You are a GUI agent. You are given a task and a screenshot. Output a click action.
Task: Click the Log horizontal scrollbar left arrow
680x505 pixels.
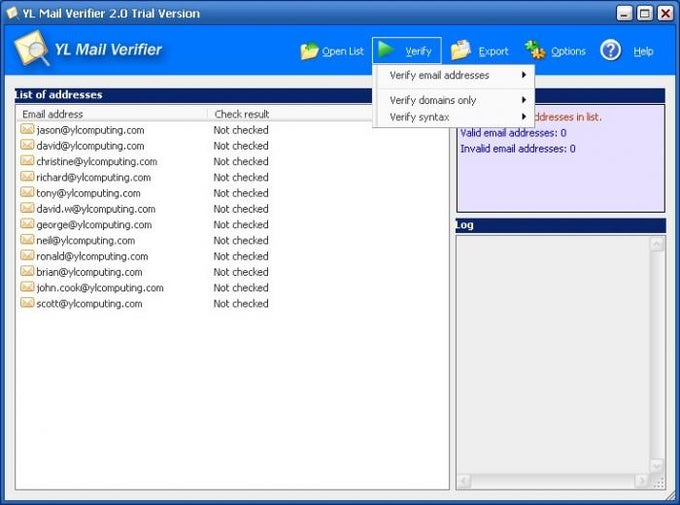pos(464,481)
